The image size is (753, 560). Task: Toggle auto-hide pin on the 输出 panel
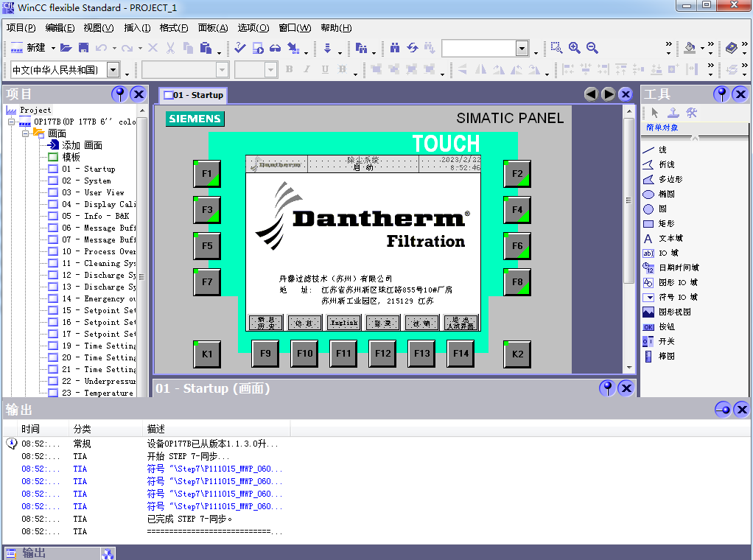pyautogui.click(x=723, y=410)
